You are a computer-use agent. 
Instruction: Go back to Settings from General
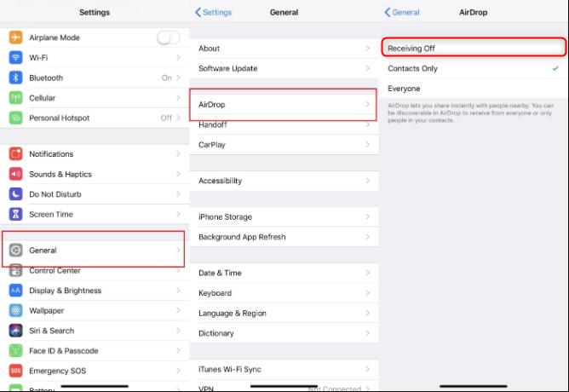click(x=213, y=13)
